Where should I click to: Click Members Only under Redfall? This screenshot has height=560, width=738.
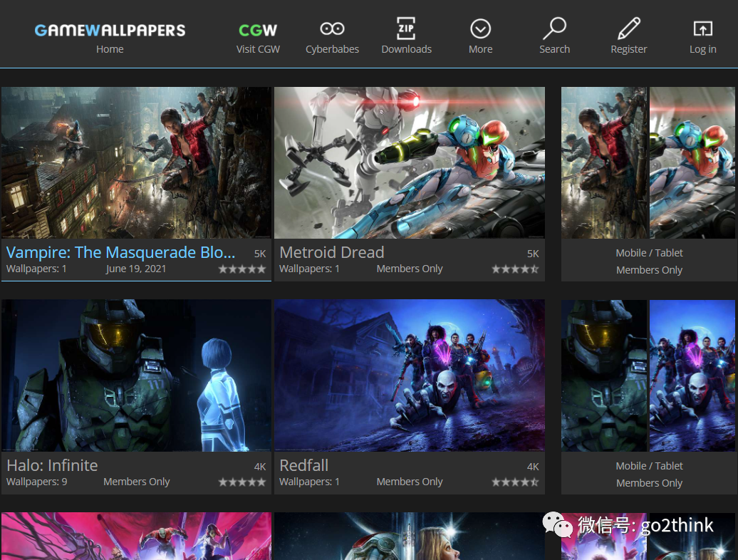tap(410, 482)
